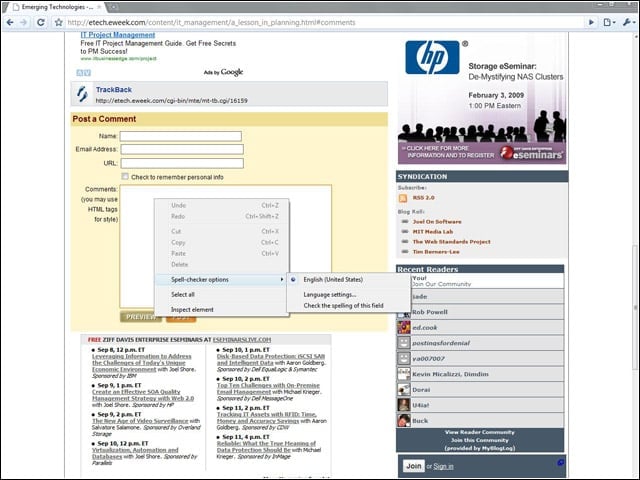Open the MIT Media Lab link

click(x=433, y=231)
